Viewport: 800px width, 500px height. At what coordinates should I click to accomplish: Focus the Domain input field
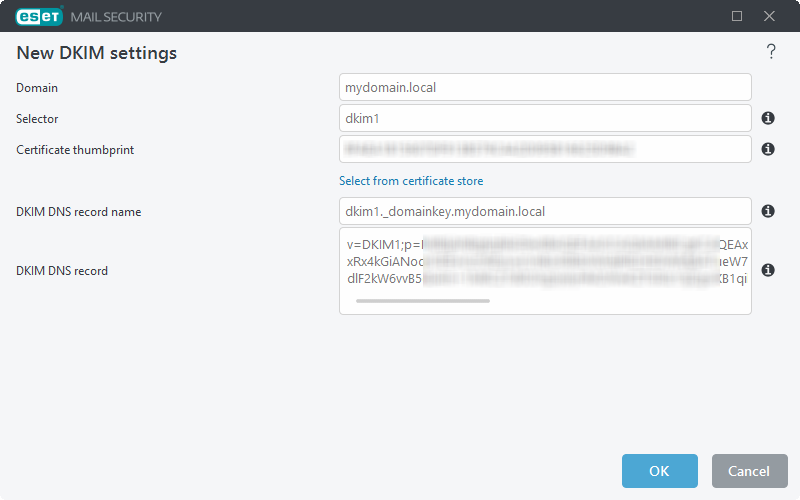[x=545, y=87]
